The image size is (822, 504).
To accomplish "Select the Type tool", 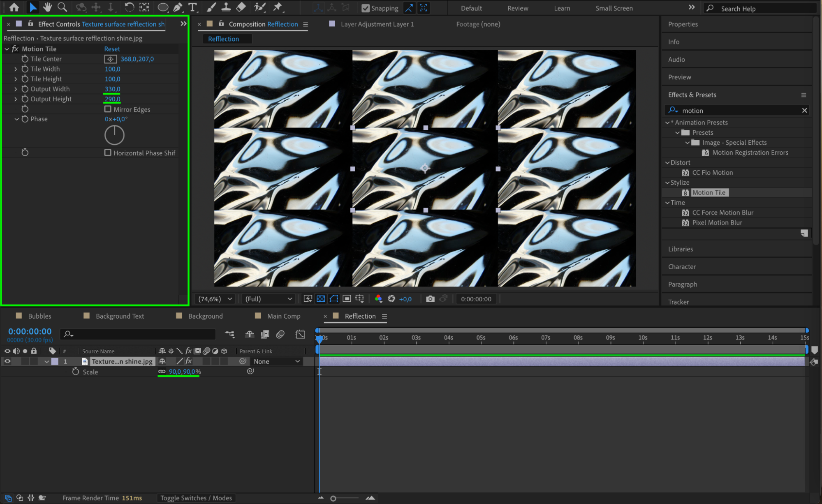I will pyautogui.click(x=192, y=7).
